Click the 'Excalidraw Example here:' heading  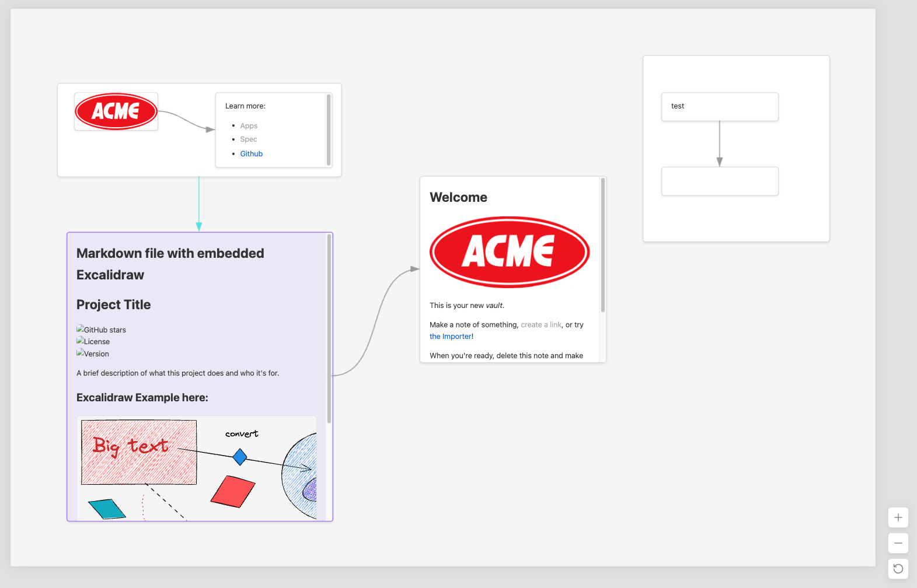tap(142, 398)
